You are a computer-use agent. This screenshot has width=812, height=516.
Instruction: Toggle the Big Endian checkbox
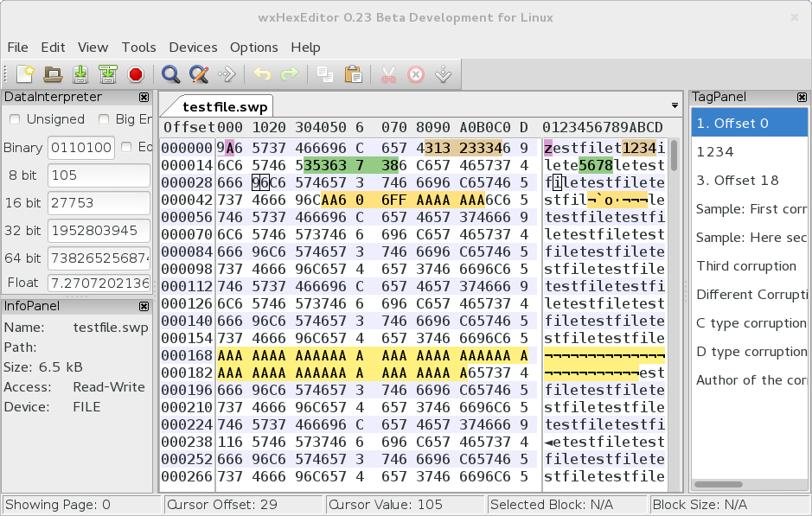pos(104,119)
